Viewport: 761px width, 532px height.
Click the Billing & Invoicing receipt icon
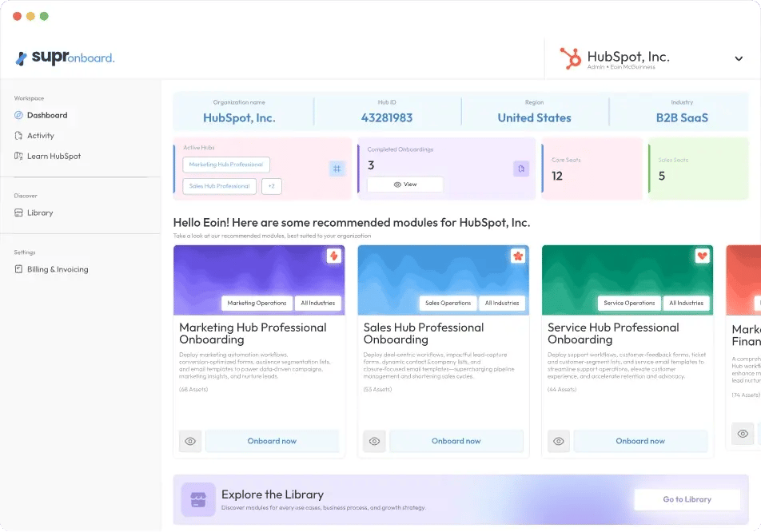pyautogui.click(x=18, y=269)
